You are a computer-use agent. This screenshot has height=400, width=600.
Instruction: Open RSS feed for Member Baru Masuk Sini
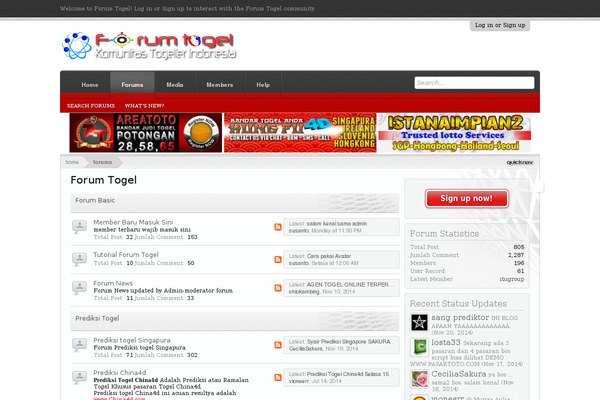pos(278,227)
